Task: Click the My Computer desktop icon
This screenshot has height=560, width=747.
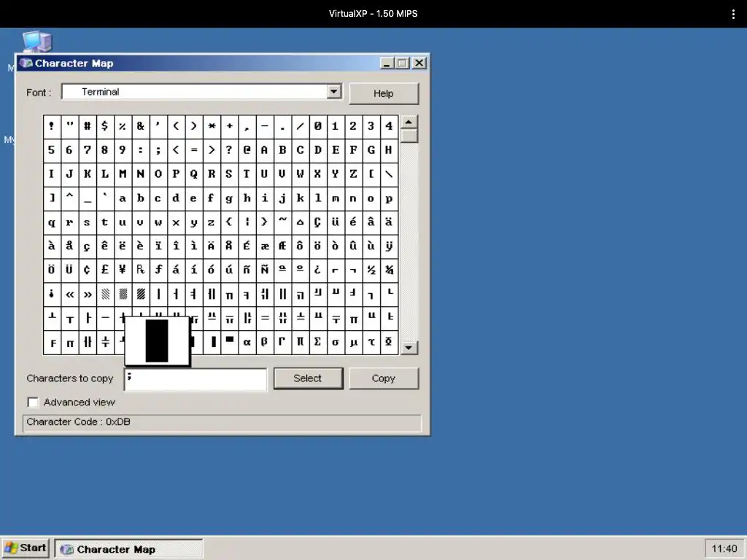Action: (x=37, y=42)
